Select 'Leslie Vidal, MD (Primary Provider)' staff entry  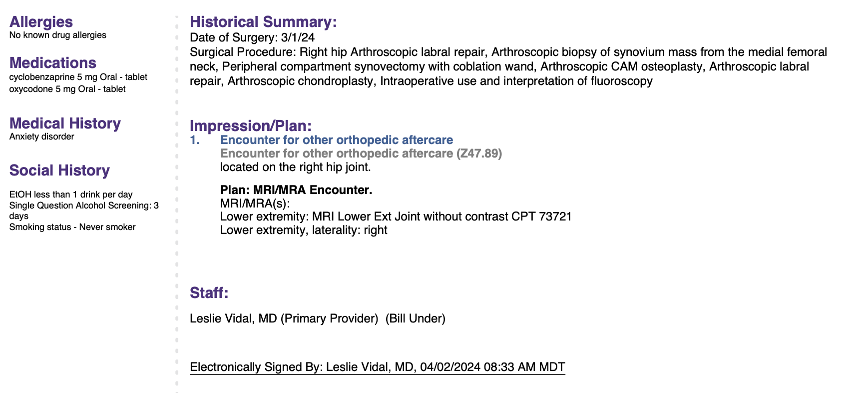(x=284, y=318)
